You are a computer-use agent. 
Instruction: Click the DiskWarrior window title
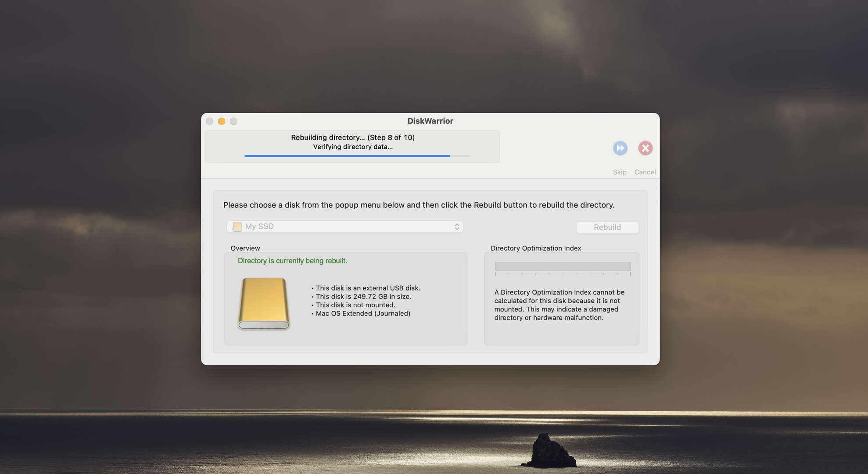(430, 121)
